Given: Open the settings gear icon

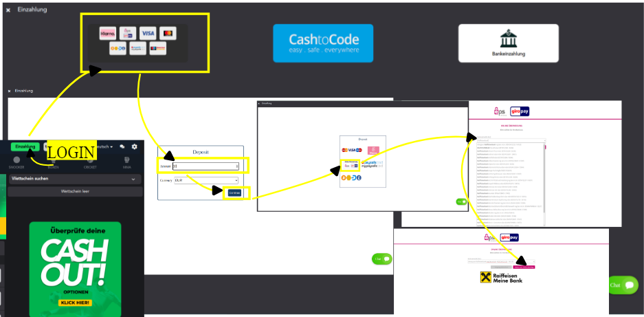Looking at the screenshot, I should tap(135, 146).
